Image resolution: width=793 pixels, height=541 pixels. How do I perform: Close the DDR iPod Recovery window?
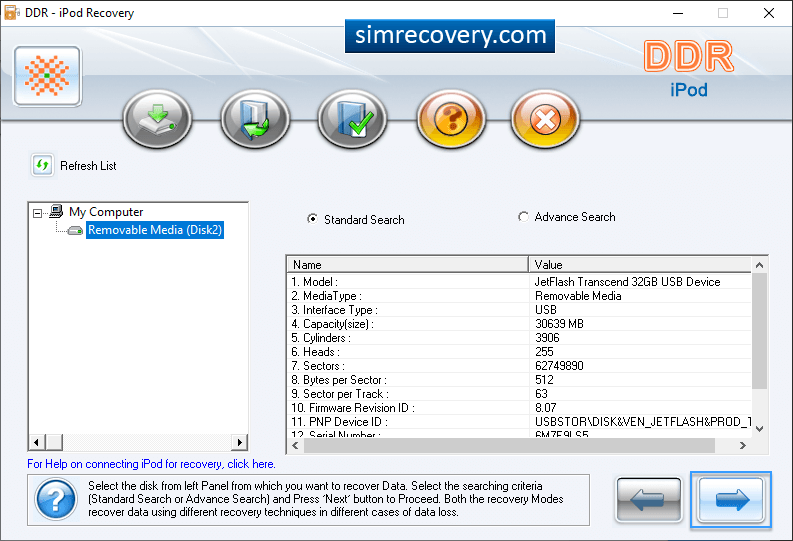769,13
